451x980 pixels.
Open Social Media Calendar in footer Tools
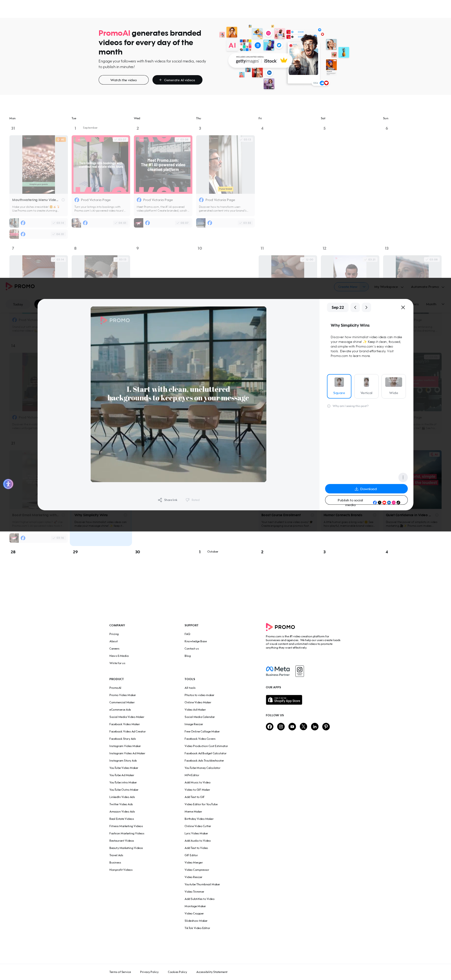[199, 717]
